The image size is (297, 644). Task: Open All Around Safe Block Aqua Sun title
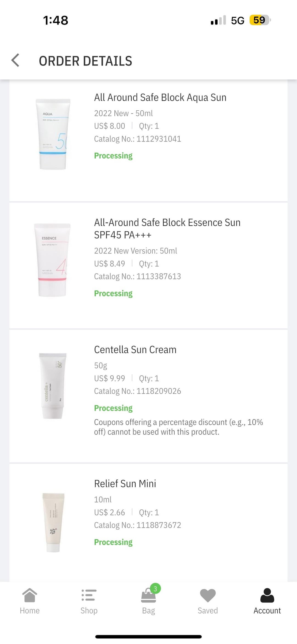click(160, 97)
